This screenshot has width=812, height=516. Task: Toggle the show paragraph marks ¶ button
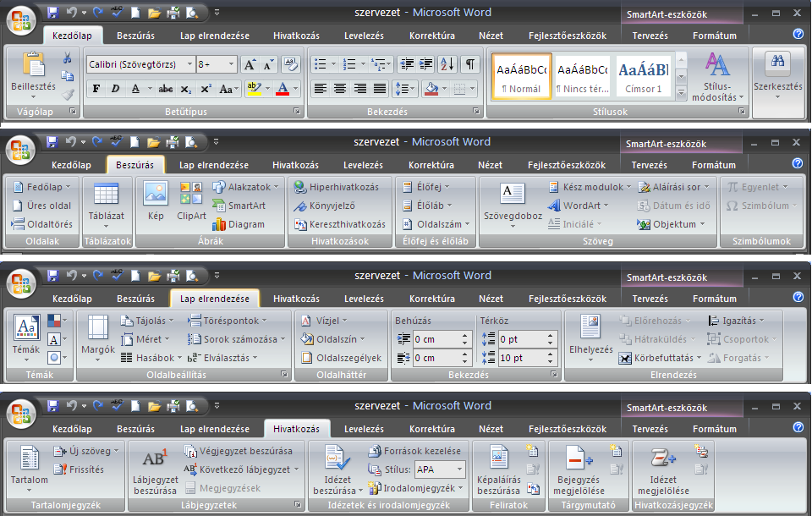469,64
